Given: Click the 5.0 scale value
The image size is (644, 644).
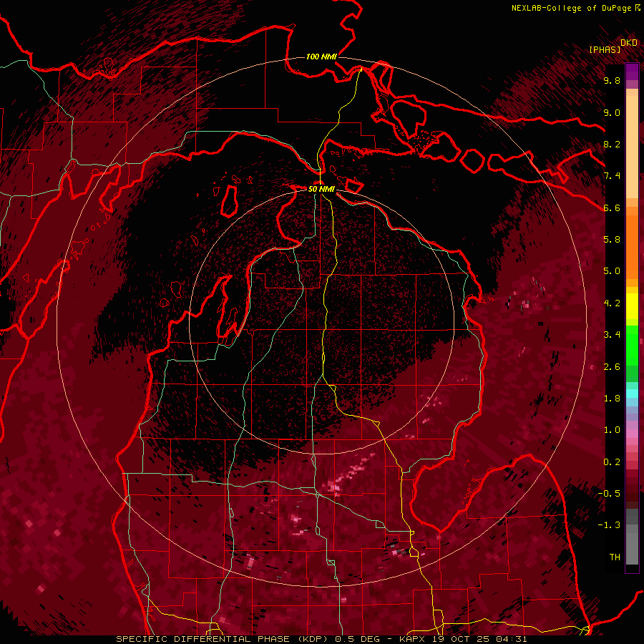Looking at the screenshot, I should point(612,271).
